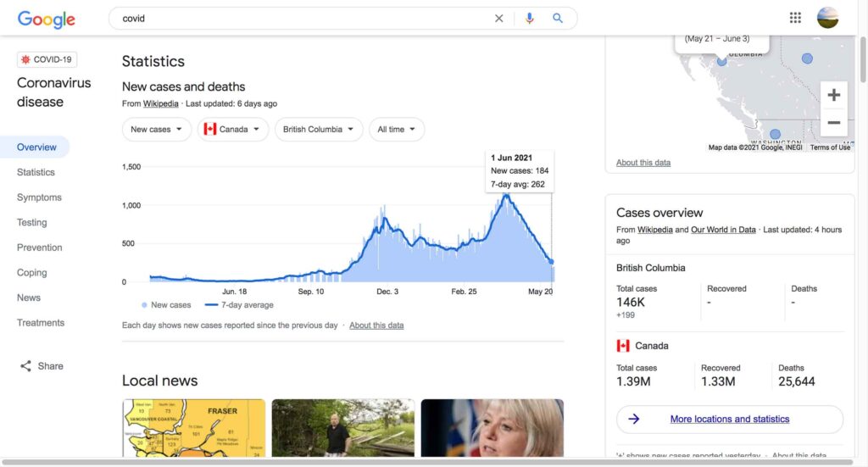Expand the Canada country dropdown
The height and width of the screenshot is (467, 868).
coord(233,130)
